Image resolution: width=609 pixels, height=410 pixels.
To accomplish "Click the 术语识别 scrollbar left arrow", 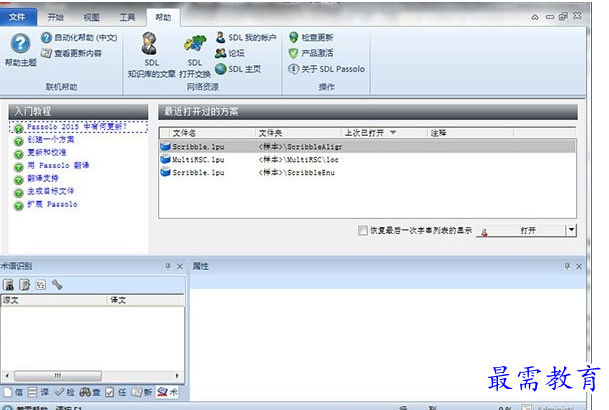I will click(x=7, y=375).
